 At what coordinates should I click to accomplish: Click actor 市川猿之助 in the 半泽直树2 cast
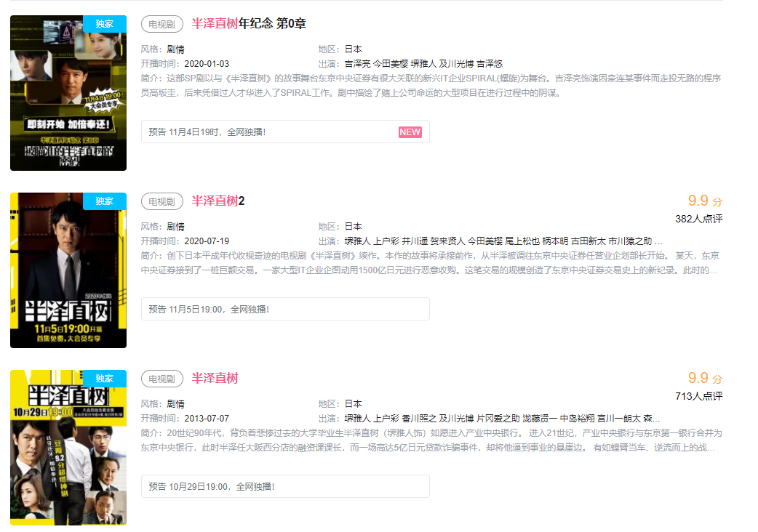click(x=630, y=241)
